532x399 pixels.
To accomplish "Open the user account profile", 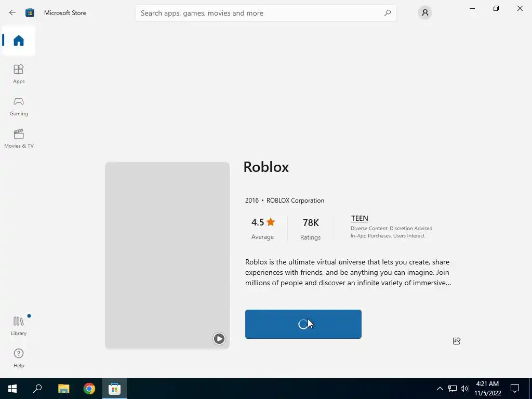I will point(425,13).
